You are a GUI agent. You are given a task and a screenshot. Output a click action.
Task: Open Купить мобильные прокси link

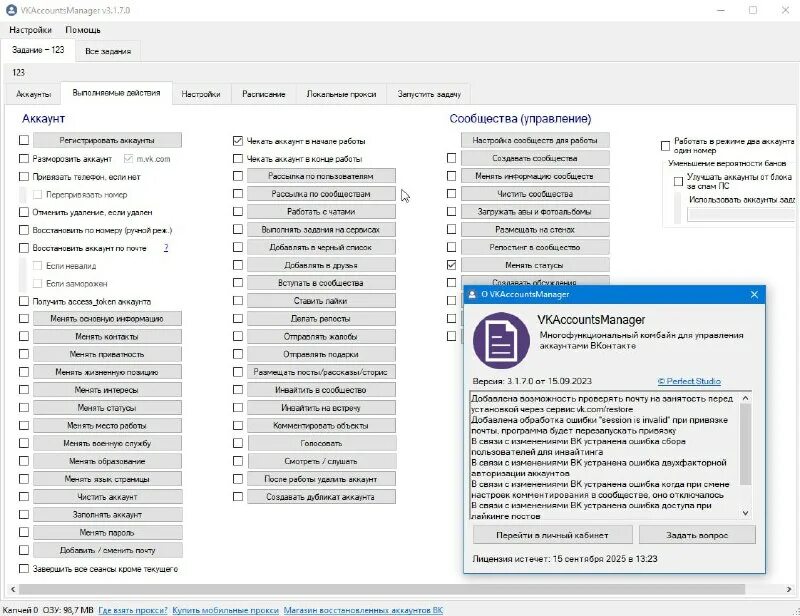pyautogui.click(x=226, y=610)
